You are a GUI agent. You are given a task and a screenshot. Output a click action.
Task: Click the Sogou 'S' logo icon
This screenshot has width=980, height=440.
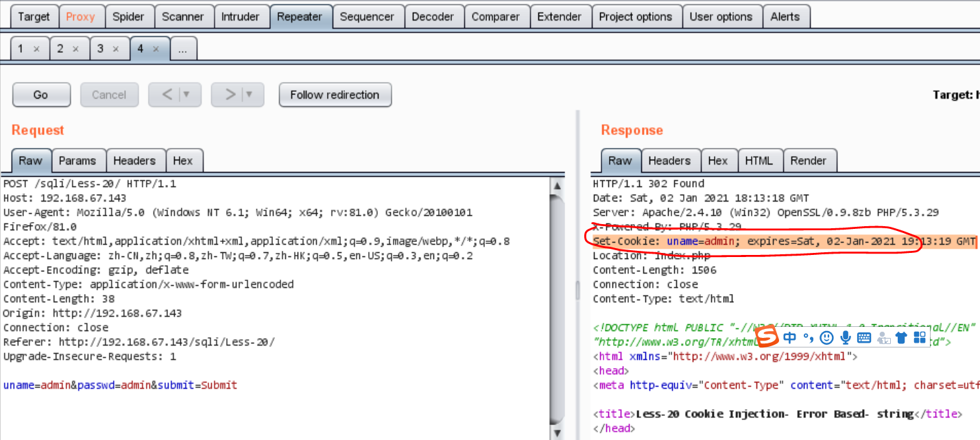click(766, 337)
